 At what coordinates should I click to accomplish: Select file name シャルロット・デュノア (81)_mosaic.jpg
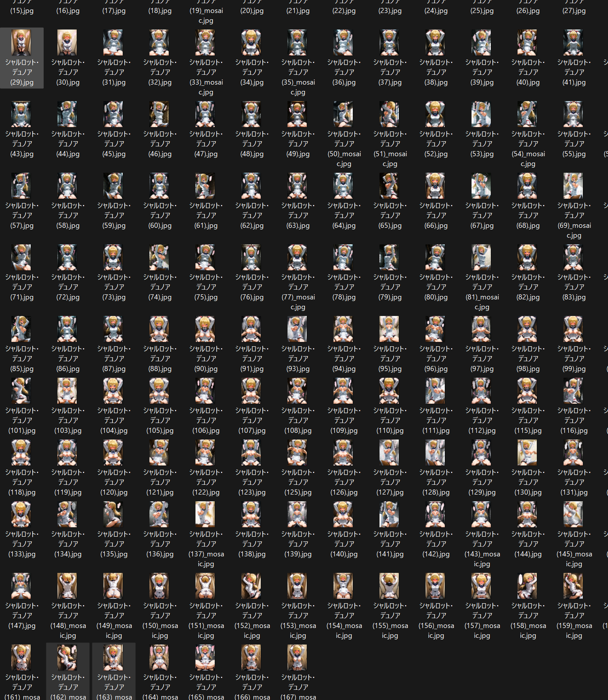pyautogui.click(x=482, y=292)
